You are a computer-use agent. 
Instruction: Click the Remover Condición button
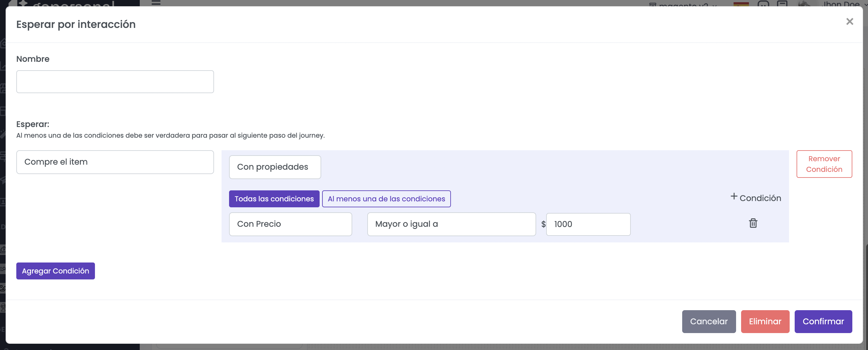(824, 164)
